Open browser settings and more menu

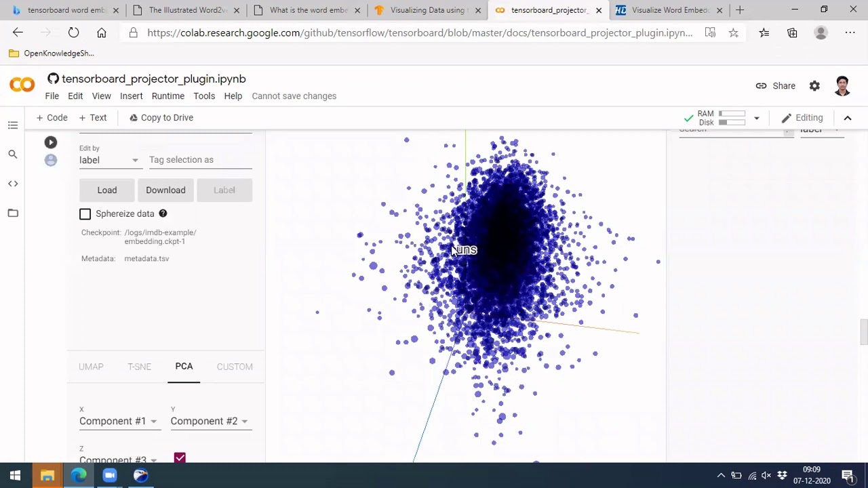[x=850, y=33]
